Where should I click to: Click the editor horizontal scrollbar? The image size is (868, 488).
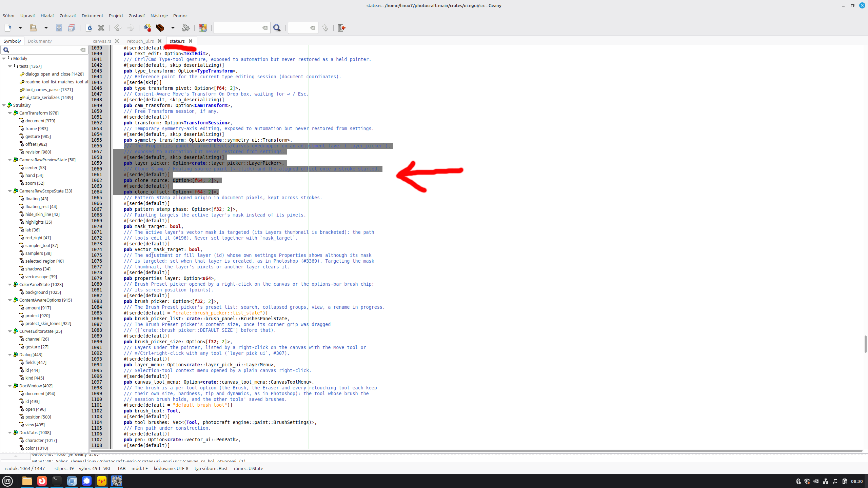tap(476, 451)
